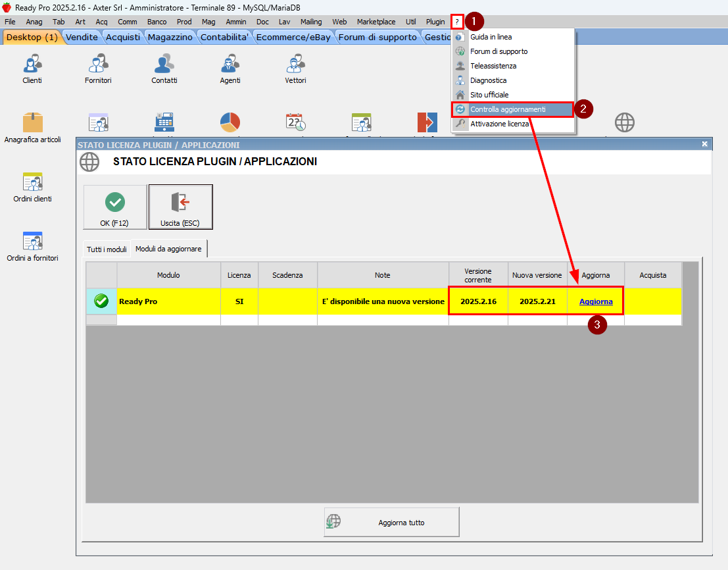Screen dimensions: 728x570
Task: Click the Aggiorna tutto button
Action: pos(391,522)
